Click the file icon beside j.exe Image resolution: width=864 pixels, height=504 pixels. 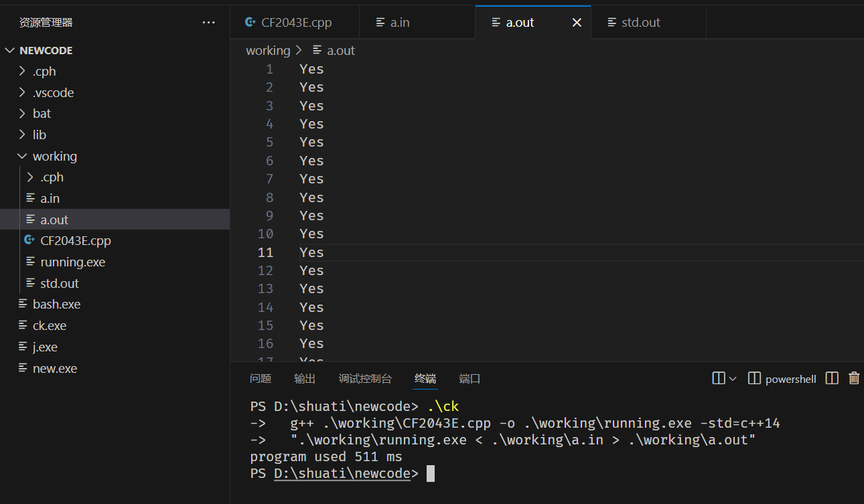point(23,347)
